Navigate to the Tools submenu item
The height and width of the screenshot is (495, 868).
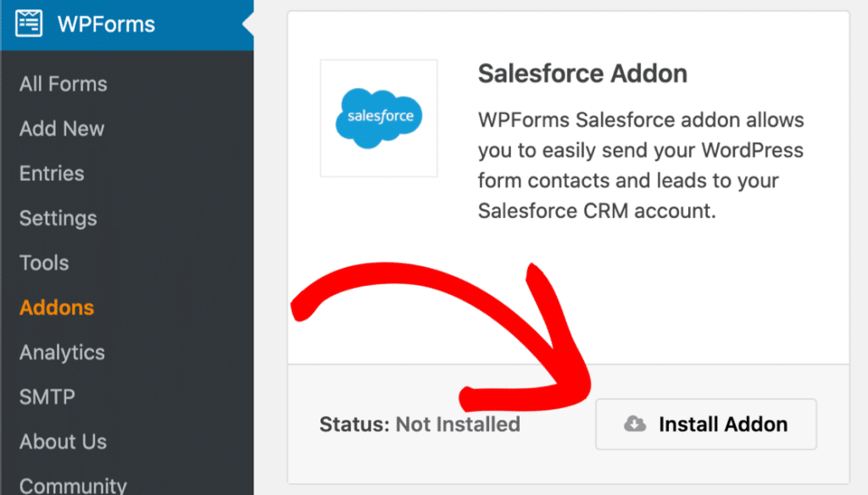[44, 263]
